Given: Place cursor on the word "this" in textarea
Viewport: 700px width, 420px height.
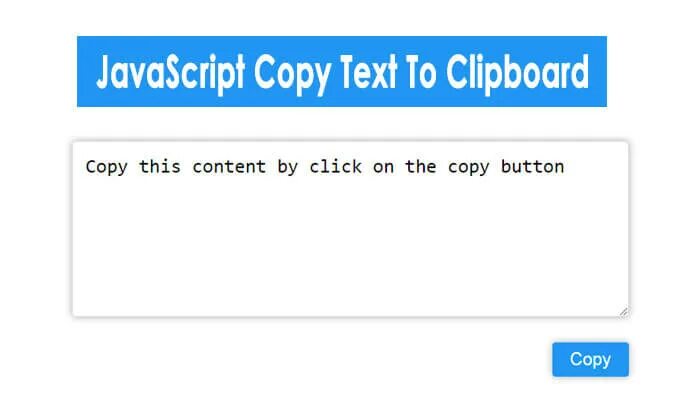Looking at the screenshot, I should (x=160, y=167).
